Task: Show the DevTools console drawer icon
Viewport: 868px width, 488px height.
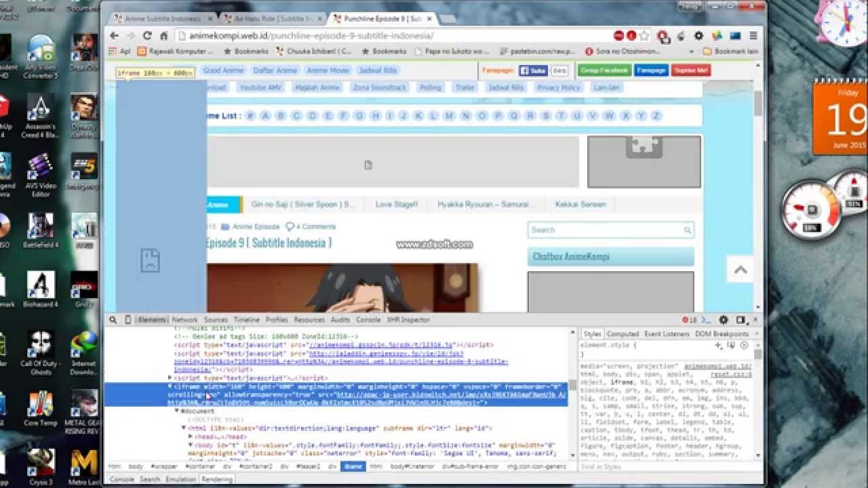Action: (x=707, y=320)
